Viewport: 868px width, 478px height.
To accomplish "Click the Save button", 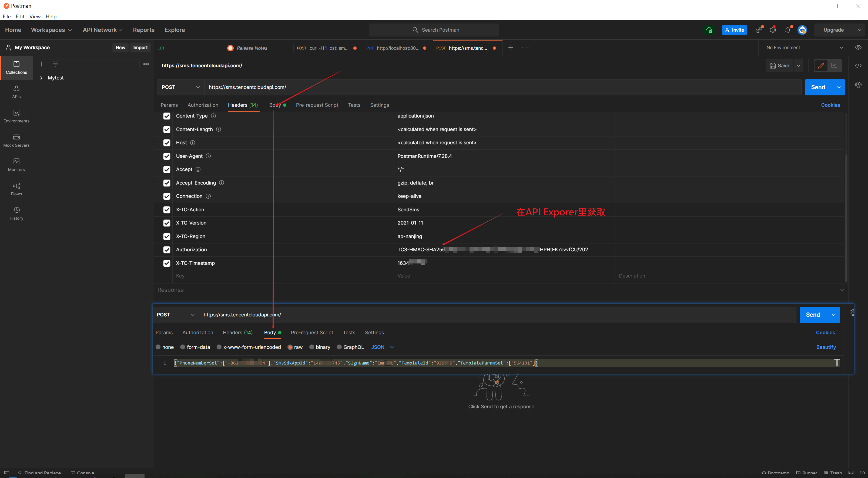I will [x=779, y=66].
